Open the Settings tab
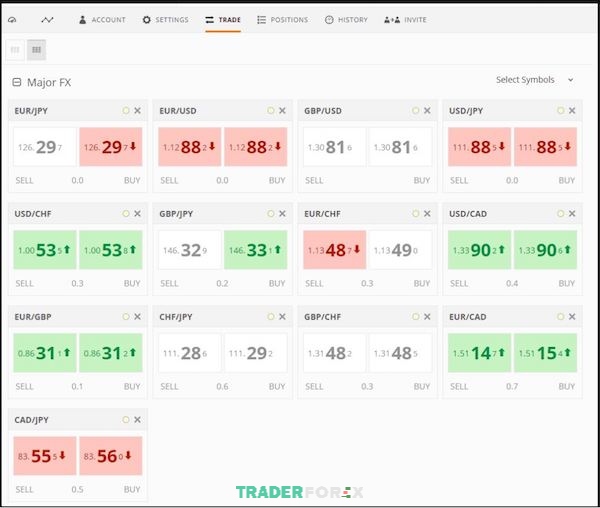 (165, 20)
